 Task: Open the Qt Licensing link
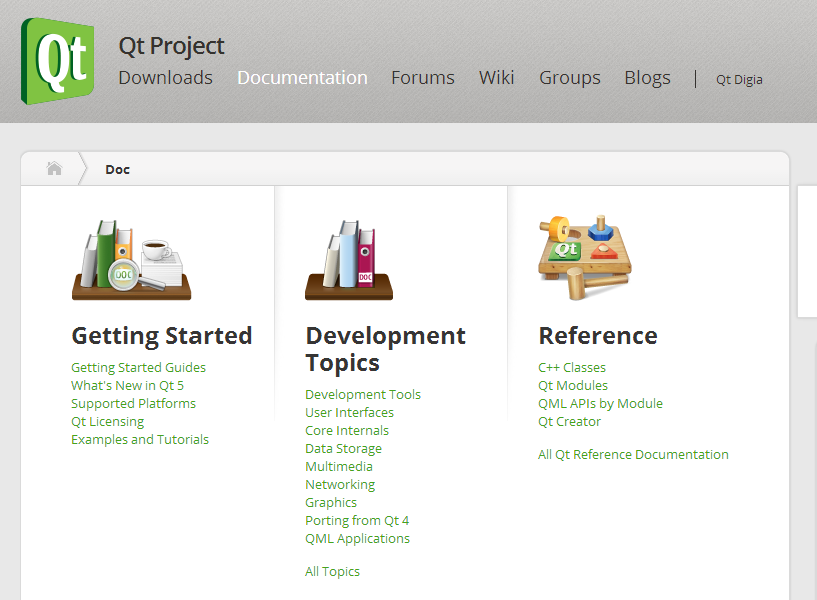[108, 422]
